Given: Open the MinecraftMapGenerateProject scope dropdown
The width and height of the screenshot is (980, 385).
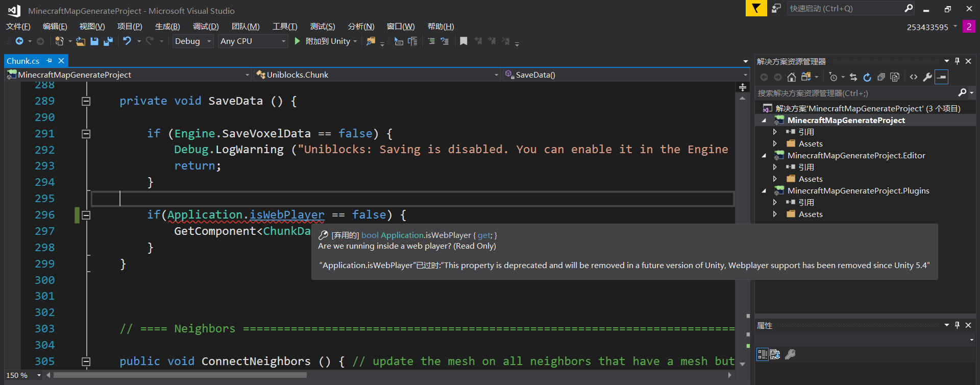Looking at the screenshot, I should click(x=129, y=75).
